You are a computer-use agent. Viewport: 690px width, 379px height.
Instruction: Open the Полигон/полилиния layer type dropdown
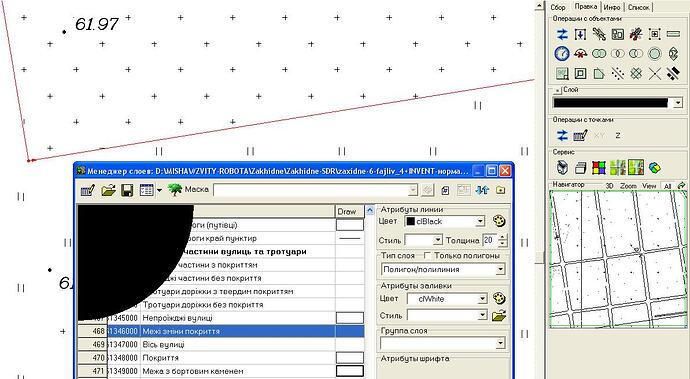[x=500, y=269]
